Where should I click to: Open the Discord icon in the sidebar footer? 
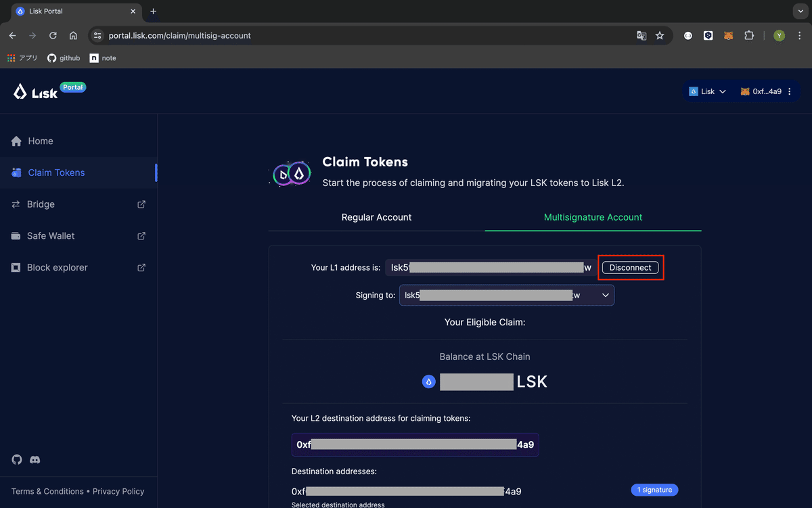(35, 460)
